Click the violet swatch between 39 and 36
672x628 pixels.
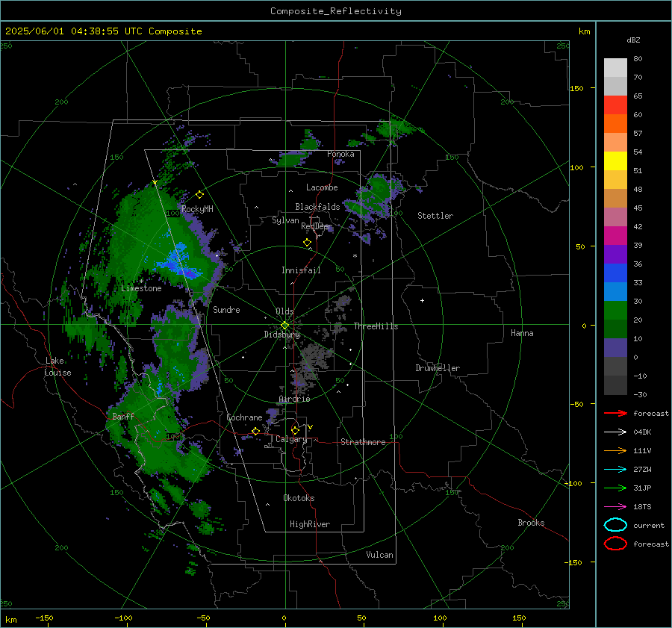tap(615, 254)
